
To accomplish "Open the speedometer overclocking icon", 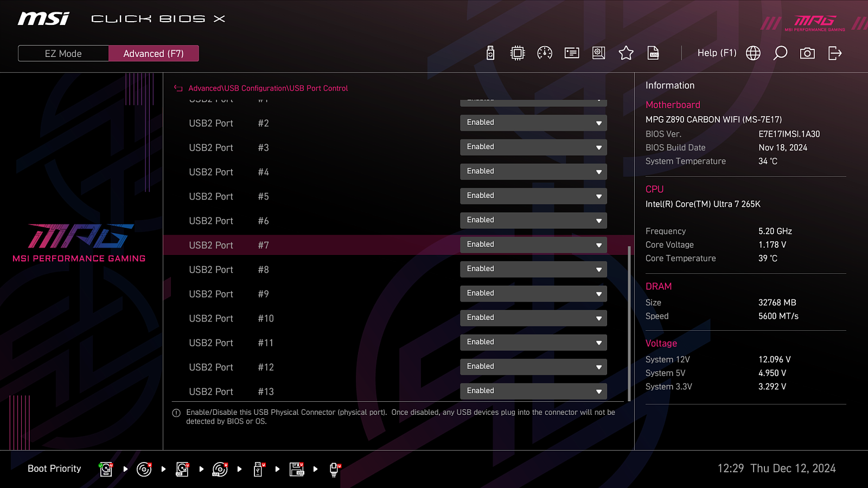I will coord(545,53).
